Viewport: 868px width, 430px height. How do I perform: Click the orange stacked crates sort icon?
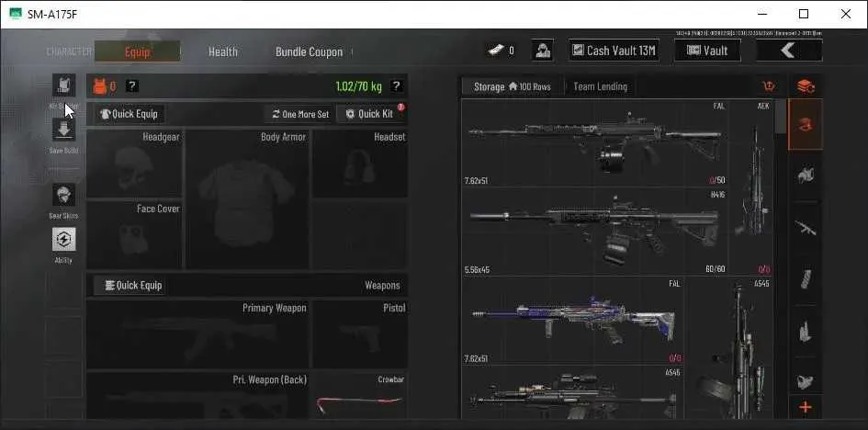(x=806, y=86)
